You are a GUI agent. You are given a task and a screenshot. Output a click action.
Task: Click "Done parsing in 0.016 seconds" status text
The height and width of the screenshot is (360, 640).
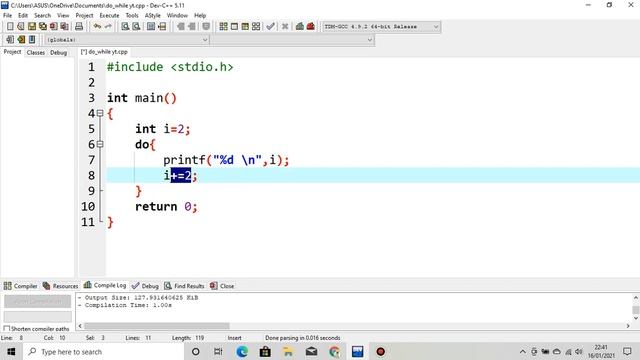pos(302,338)
